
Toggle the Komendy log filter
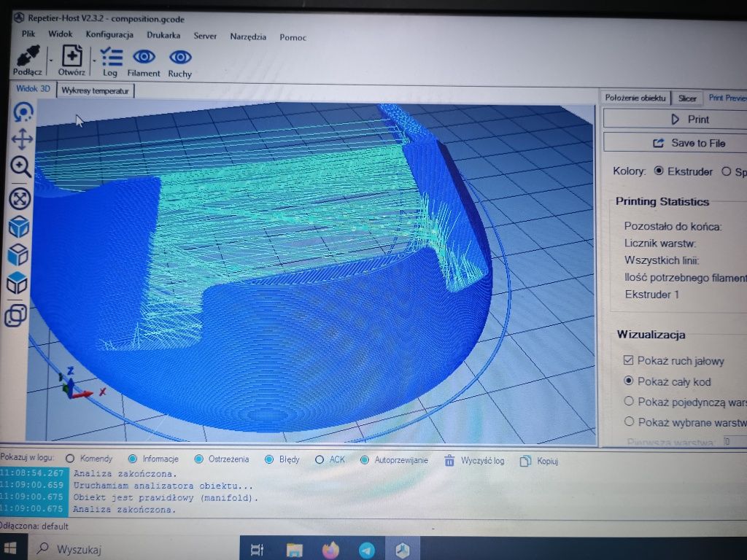pos(70,459)
